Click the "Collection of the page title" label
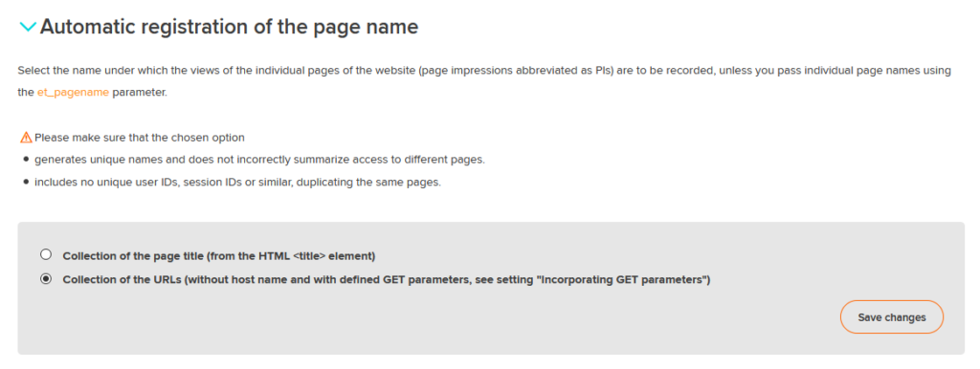 point(219,255)
